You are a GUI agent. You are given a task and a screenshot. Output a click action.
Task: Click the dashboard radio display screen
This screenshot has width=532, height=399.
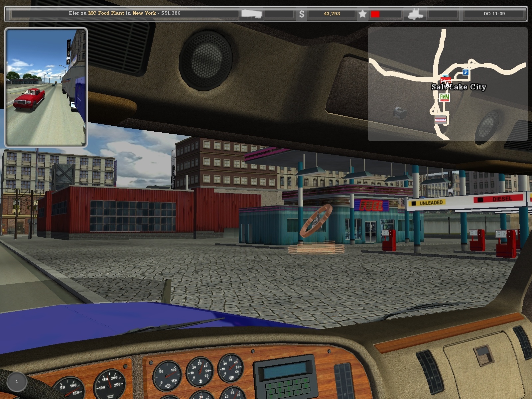[285, 371]
